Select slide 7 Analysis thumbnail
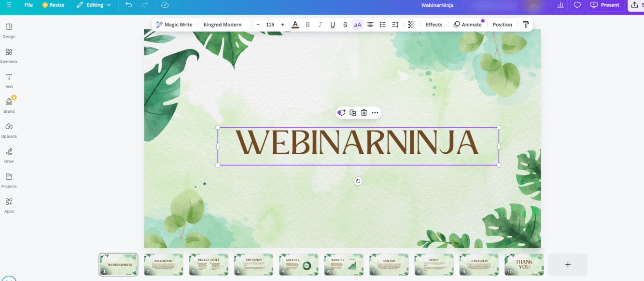Image resolution: width=644 pixels, height=281 pixels. (x=389, y=265)
